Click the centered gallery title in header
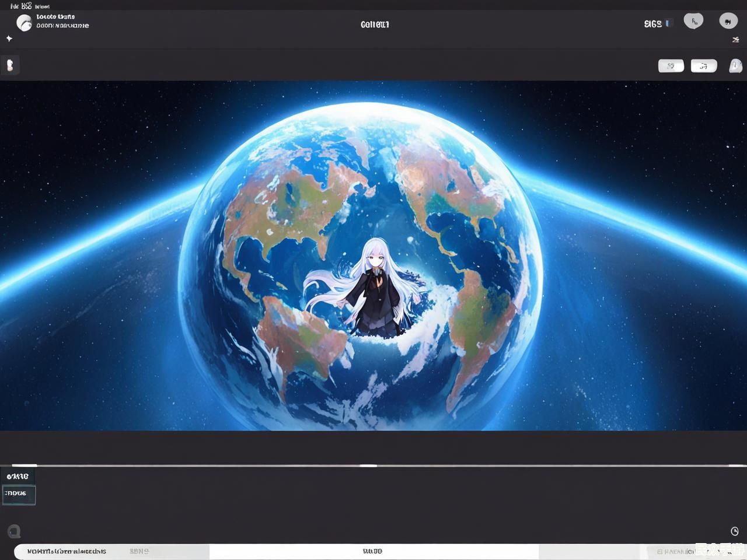Image resolution: width=747 pixels, height=560 pixels. pos(375,24)
